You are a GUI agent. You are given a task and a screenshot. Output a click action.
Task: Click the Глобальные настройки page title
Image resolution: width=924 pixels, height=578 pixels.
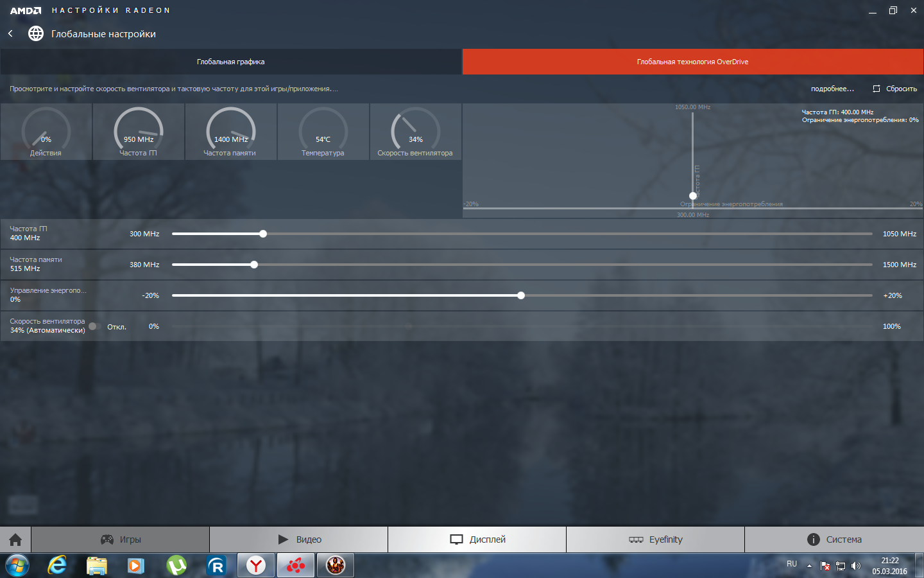(x=103, y=34)
